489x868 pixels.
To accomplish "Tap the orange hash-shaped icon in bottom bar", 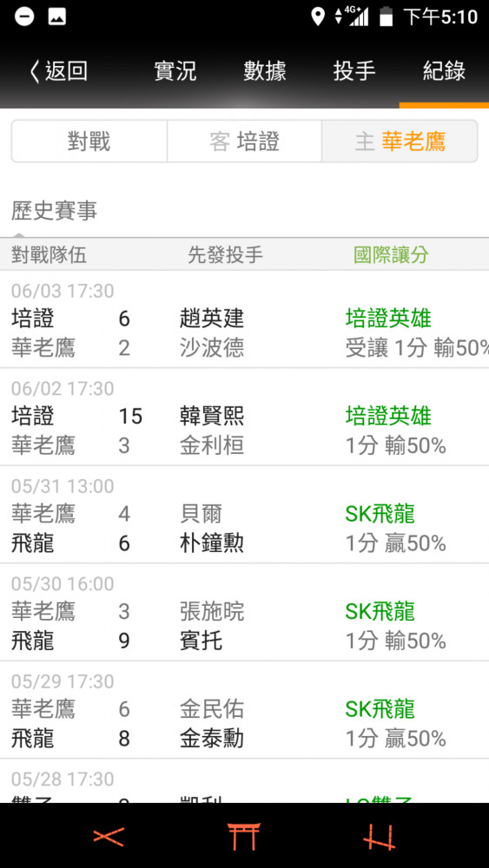I will click(380, 837).
